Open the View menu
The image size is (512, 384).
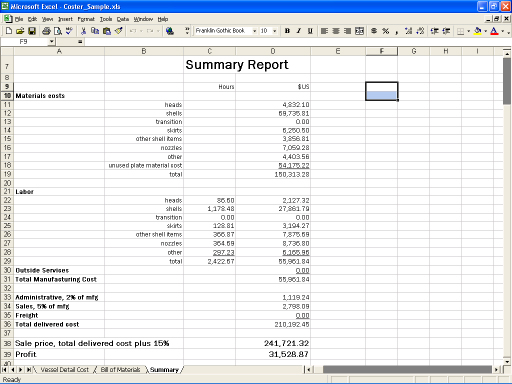point(47,19)
